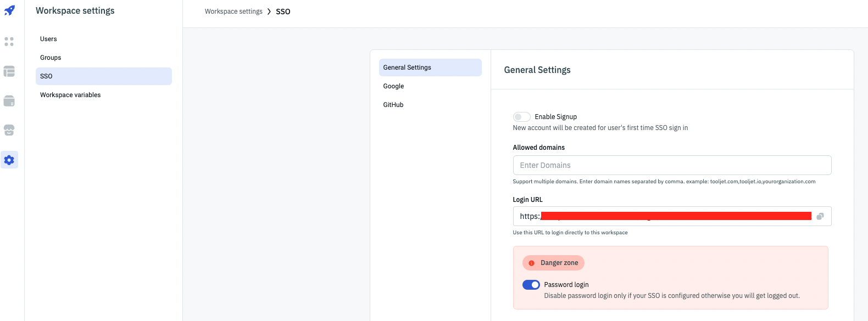The image size is (868, 321).
Task: Switch to the GitHub SSO tab
Action: pos(393,105)
